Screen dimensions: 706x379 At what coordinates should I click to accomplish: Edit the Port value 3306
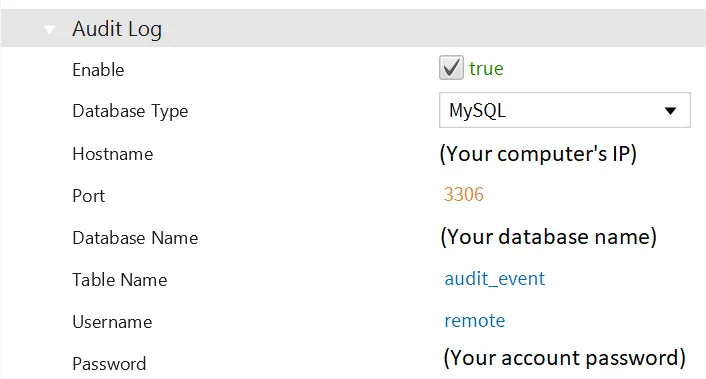click(463, 194)
